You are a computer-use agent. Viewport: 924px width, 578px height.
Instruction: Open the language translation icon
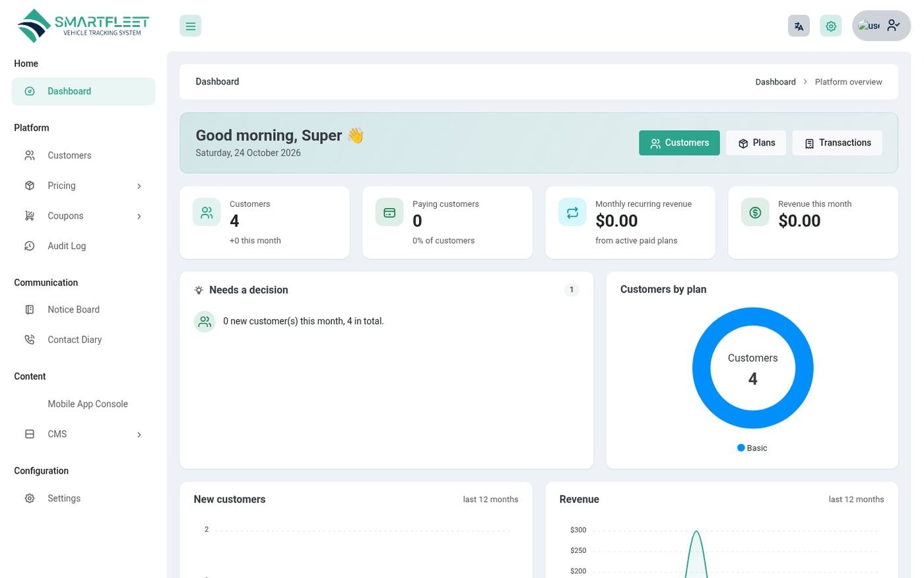point(799,26)
